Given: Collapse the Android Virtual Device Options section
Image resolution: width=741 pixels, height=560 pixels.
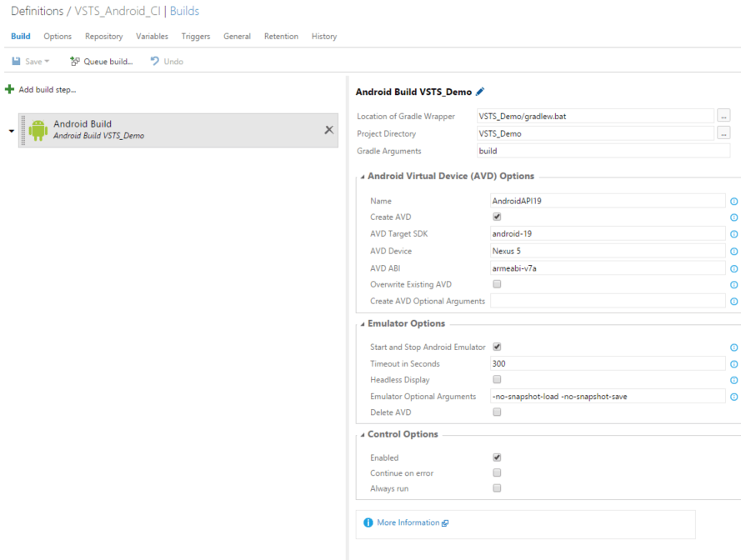Looking at the screenshot, I should (363, 177).
